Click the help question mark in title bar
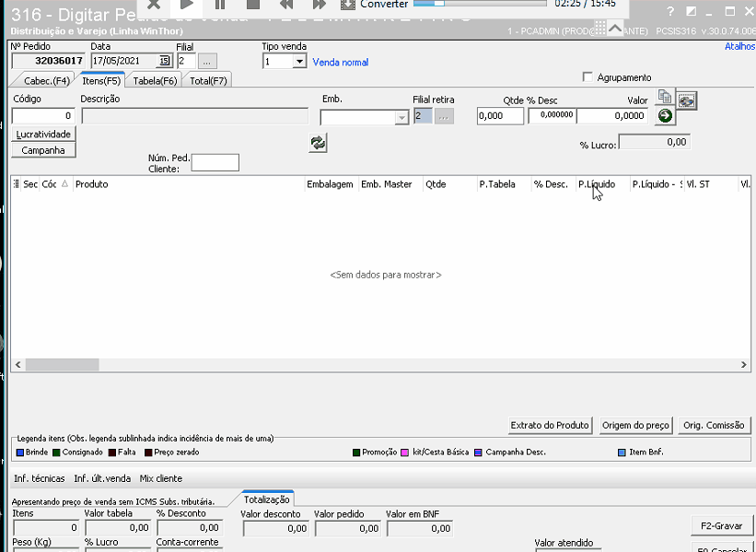The width and height of the screenshot is (756, 552). coord(670,12)
